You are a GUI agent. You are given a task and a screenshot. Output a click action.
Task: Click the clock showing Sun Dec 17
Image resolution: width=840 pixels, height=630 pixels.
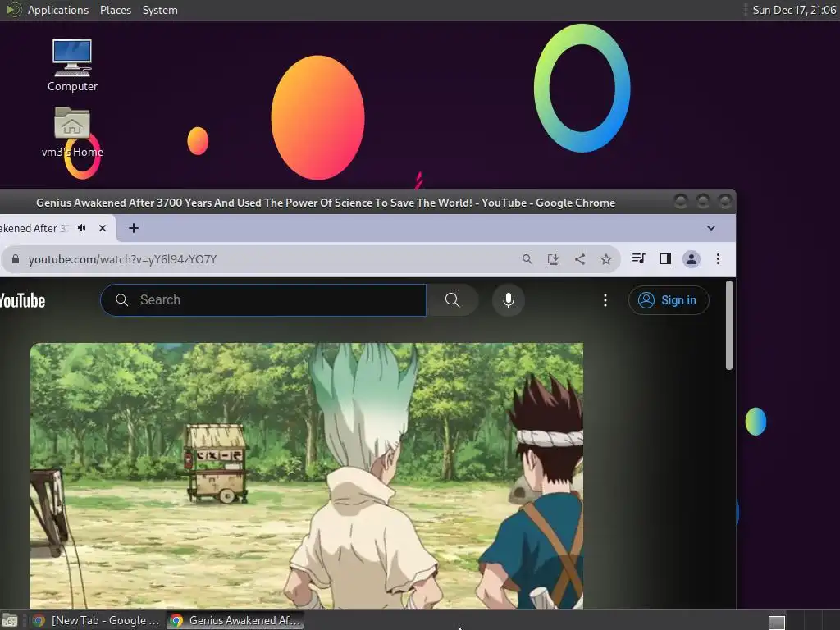click(794, 10)
